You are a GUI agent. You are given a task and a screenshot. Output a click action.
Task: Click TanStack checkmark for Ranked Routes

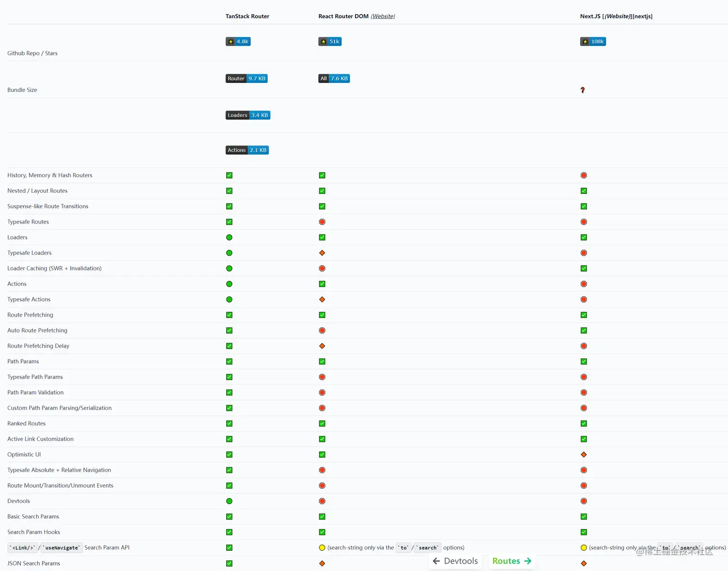click(x=229, y=424)
